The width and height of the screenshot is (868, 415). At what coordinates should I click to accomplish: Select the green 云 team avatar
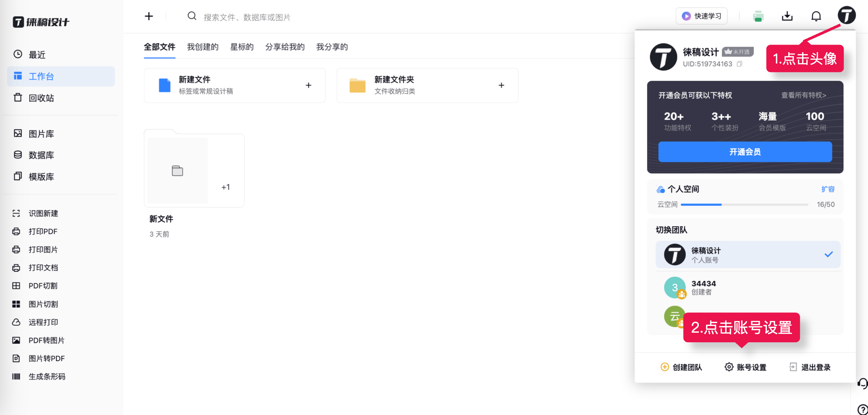(x=674, y=316)
